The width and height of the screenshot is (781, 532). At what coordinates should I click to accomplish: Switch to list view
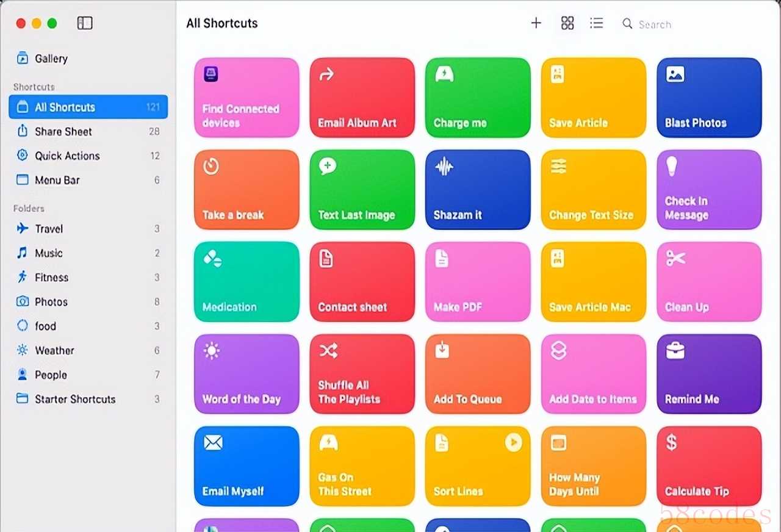coord(596,23)
